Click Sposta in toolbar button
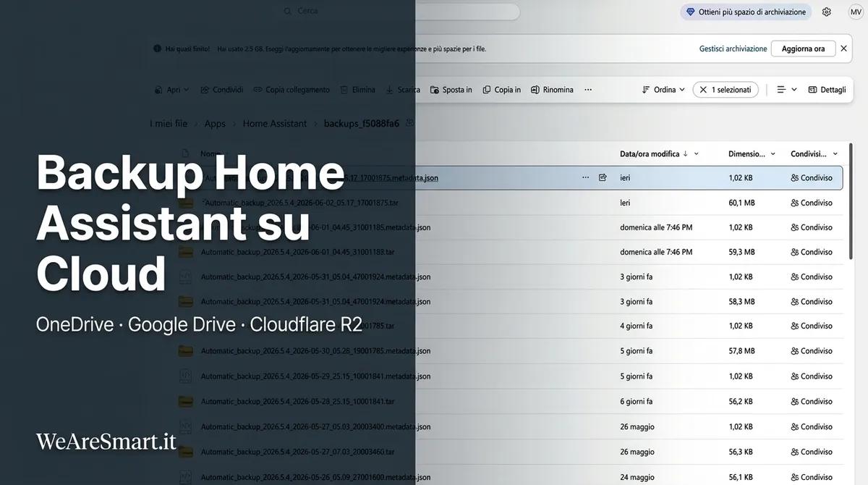 coord(451,90)
